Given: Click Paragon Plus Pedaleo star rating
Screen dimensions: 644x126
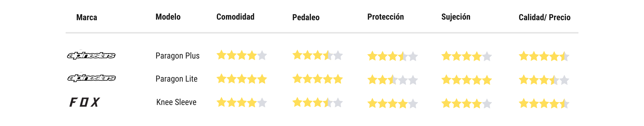Looking at the screenshot, I should [317, 55].
